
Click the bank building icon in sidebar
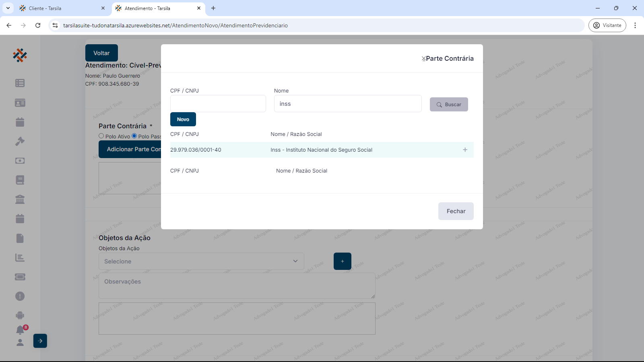tap(20, 199)
